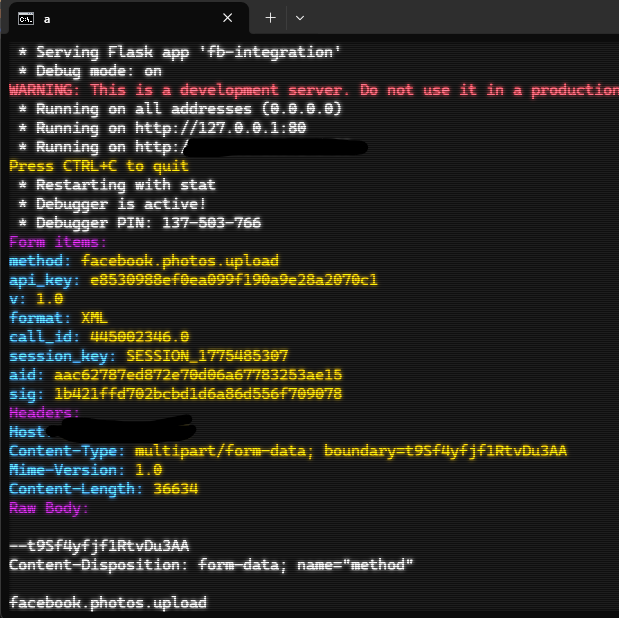Click session_key value SESSION_1775485307
The image size is (619, 618).
207,356
